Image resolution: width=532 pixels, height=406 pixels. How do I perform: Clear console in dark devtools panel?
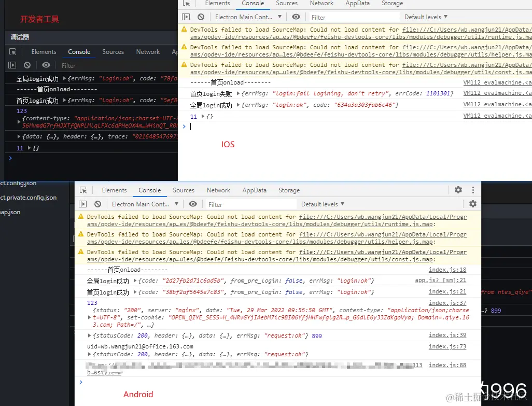click(27, 65)
